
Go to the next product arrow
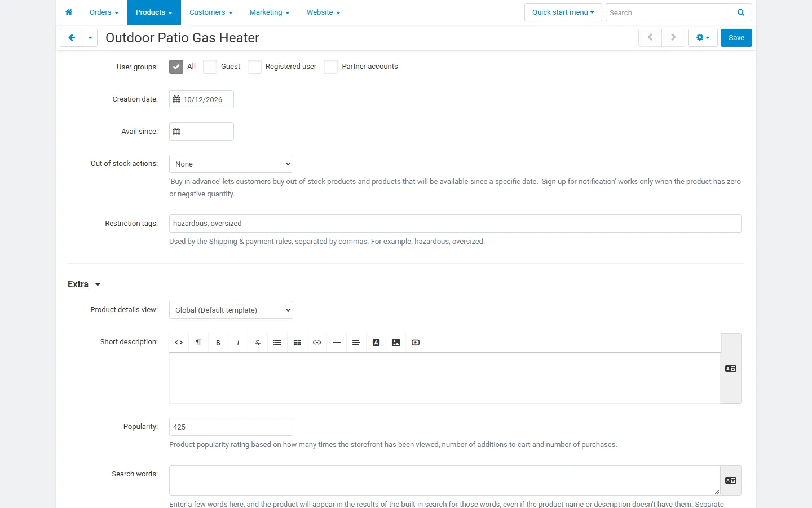pyautogui.click(x=673, y=38)
